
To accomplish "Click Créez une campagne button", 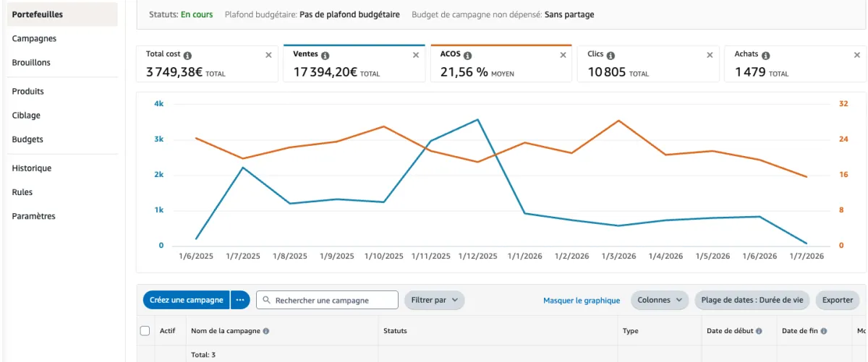I will (187, 300).
